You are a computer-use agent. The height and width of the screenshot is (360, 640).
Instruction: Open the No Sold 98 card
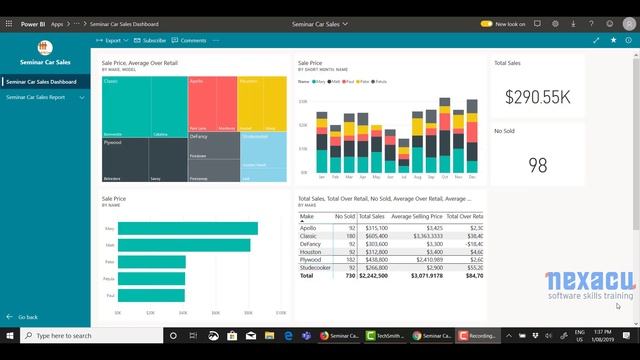pyautogui.click(x=538, y=155)
